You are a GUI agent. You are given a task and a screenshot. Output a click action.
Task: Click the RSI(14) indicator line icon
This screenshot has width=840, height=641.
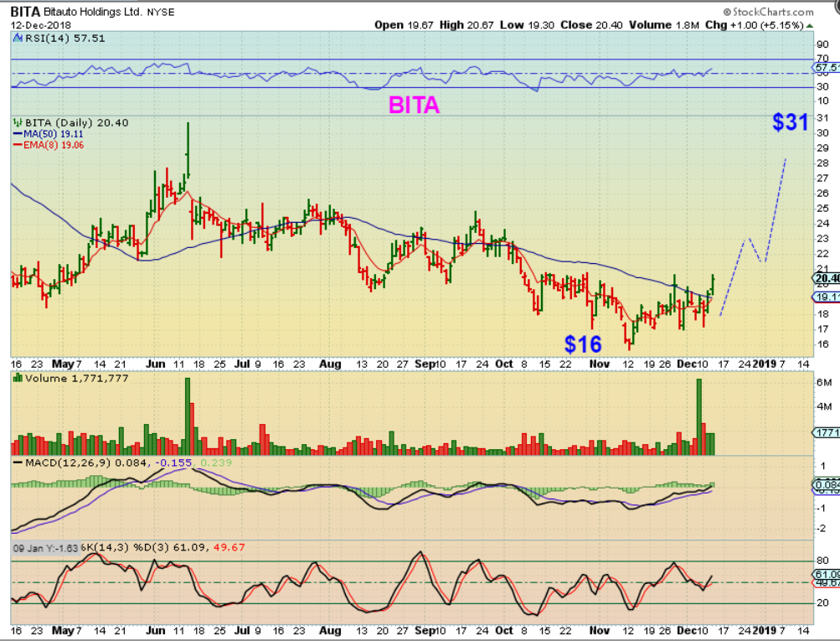15,39
